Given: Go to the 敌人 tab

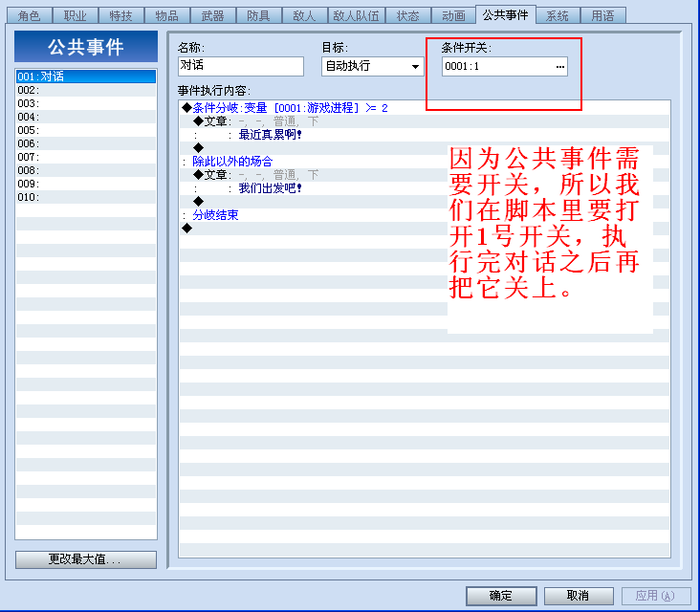Looking at the screenshot, I should click(304, 15).
